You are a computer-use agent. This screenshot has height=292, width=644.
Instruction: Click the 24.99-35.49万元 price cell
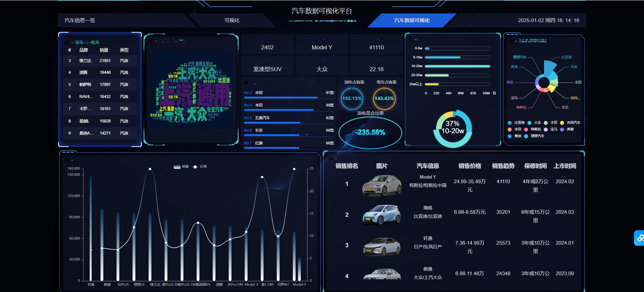click(x=470, y=186)
